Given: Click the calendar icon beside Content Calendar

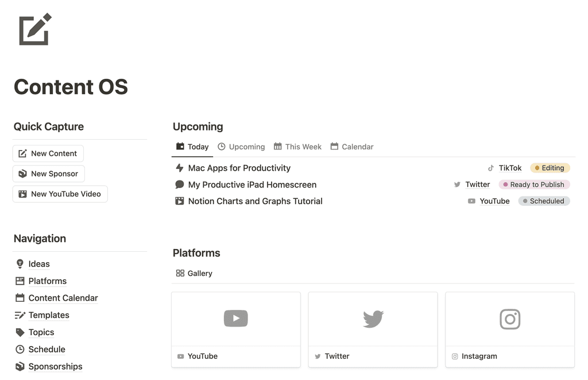Looking at the screenshot, I should click(x=20, y=298).
